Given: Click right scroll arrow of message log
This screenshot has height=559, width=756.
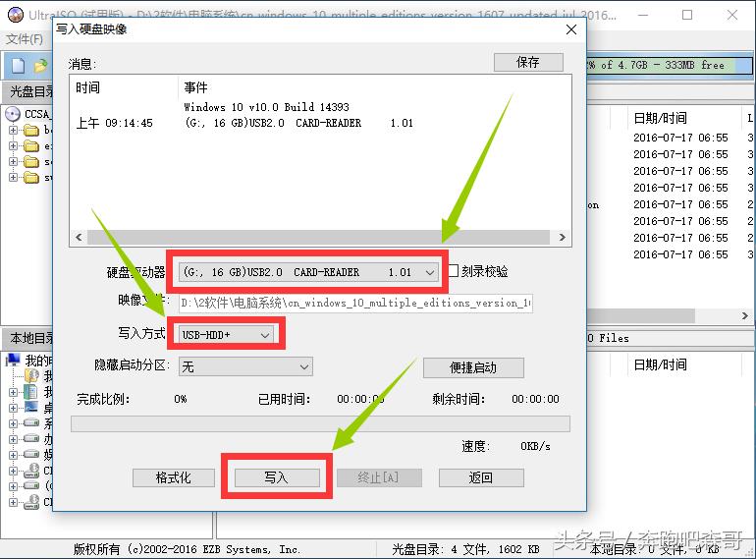Looking at the screenshot, I should (562, 237).
